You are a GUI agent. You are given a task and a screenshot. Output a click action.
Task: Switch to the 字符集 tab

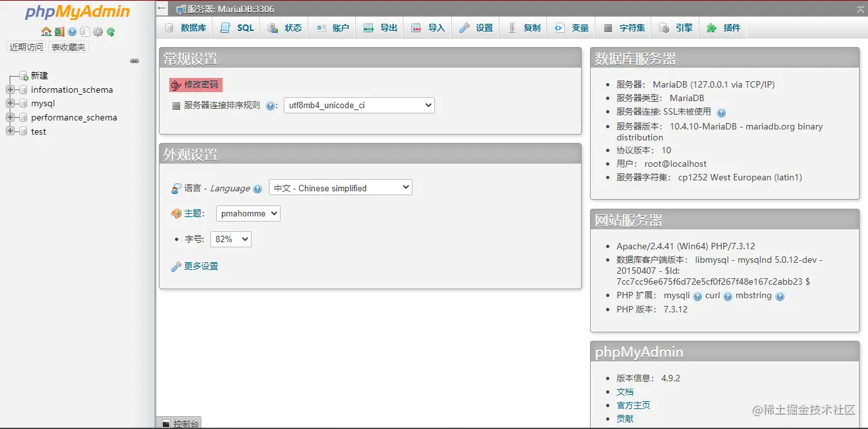624,28
